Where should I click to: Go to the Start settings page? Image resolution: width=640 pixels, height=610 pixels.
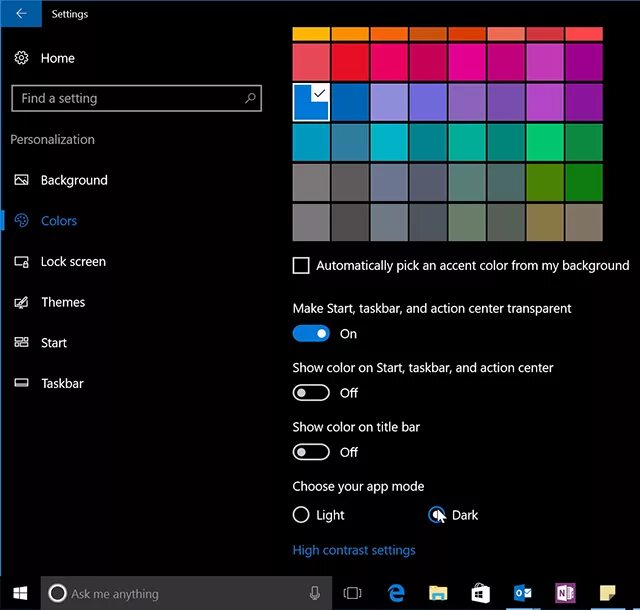tap(53, 343)
